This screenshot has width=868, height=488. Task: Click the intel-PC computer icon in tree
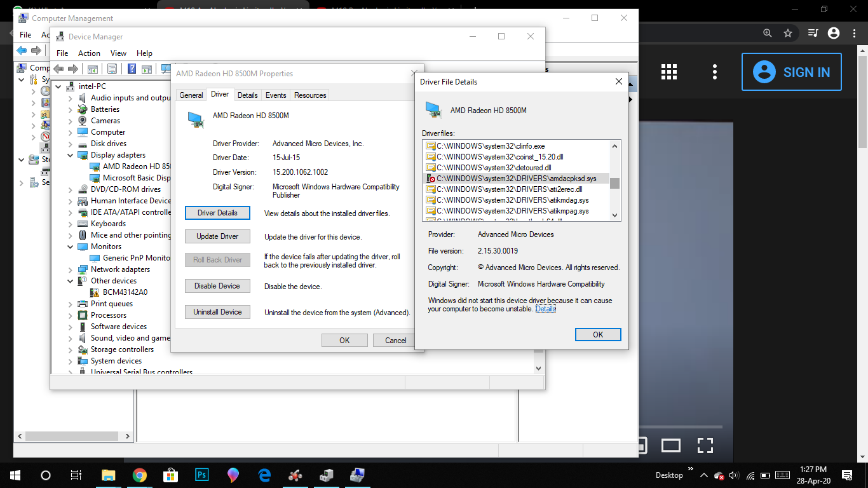coord(71,86)
